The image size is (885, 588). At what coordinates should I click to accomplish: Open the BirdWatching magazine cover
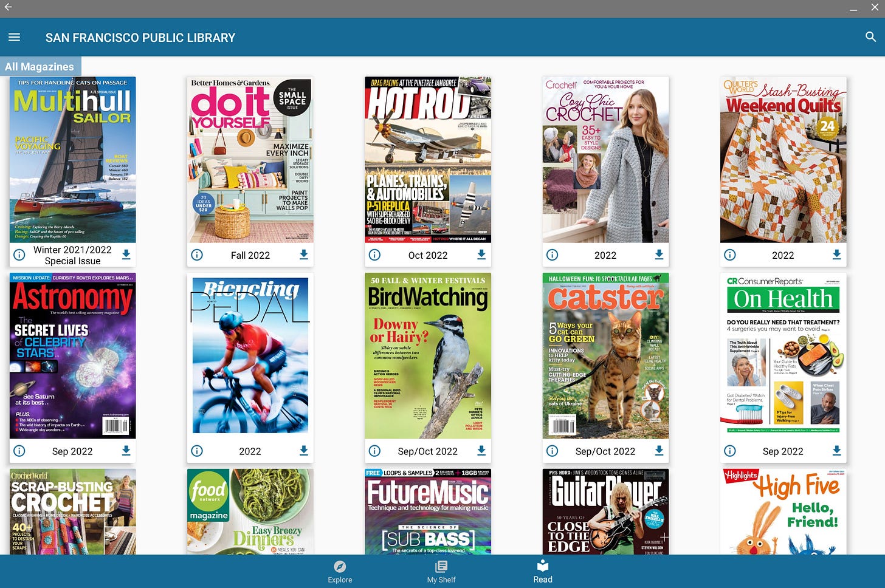pos(428,356)
